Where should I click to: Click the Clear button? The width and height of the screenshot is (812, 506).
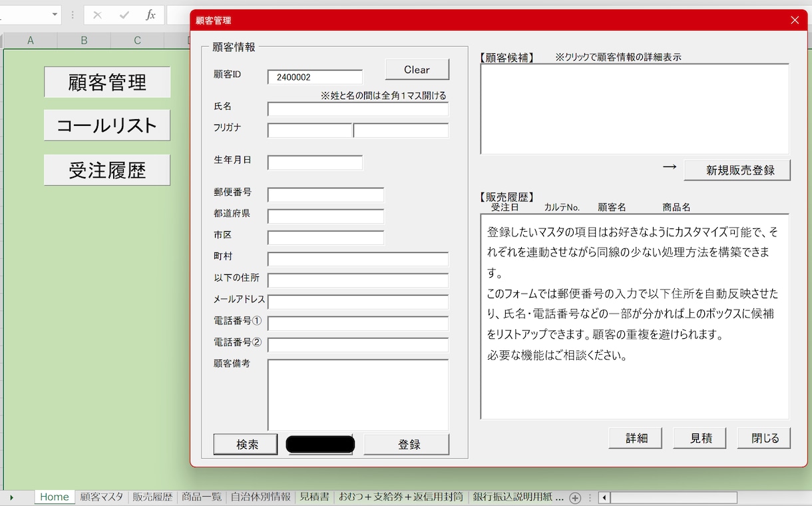pyautogui.click(x=417, y=69)
